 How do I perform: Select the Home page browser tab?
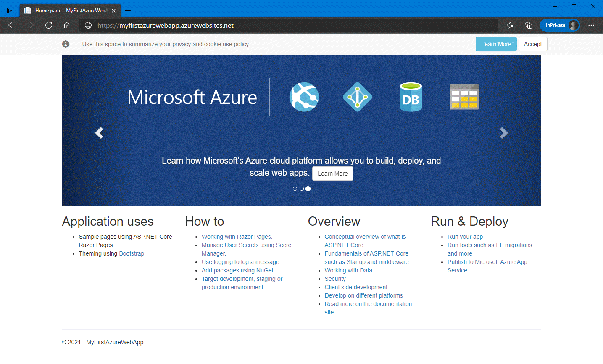point(70,11)
